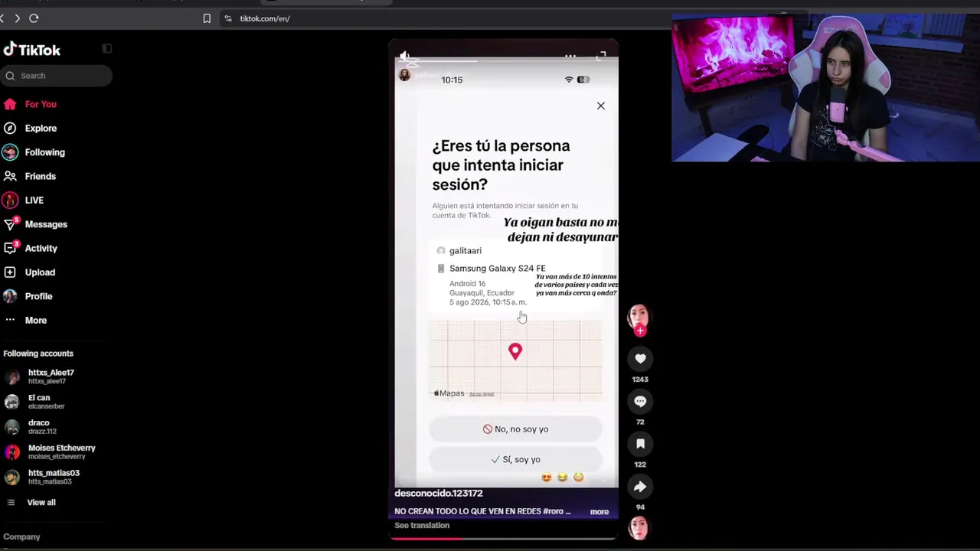The width and height of the screenshot is (980, 551).
Task: Collapse the sidebar with panel icon
Action: click(x=107, y=49)
